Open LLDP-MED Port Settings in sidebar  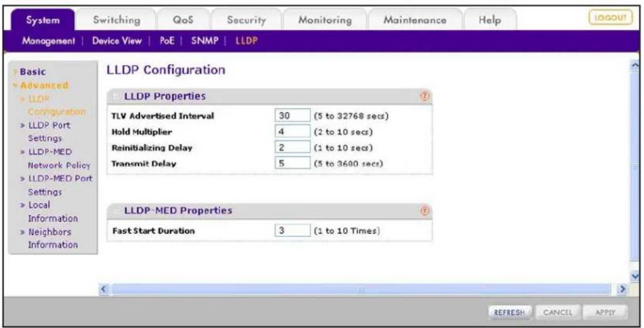pyautogui.click(x=60, y=185)
